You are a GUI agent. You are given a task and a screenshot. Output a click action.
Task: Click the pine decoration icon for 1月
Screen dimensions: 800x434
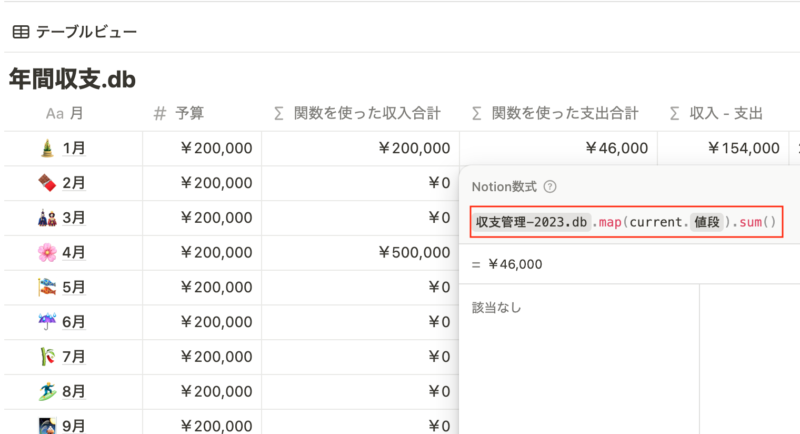point(47,148)
